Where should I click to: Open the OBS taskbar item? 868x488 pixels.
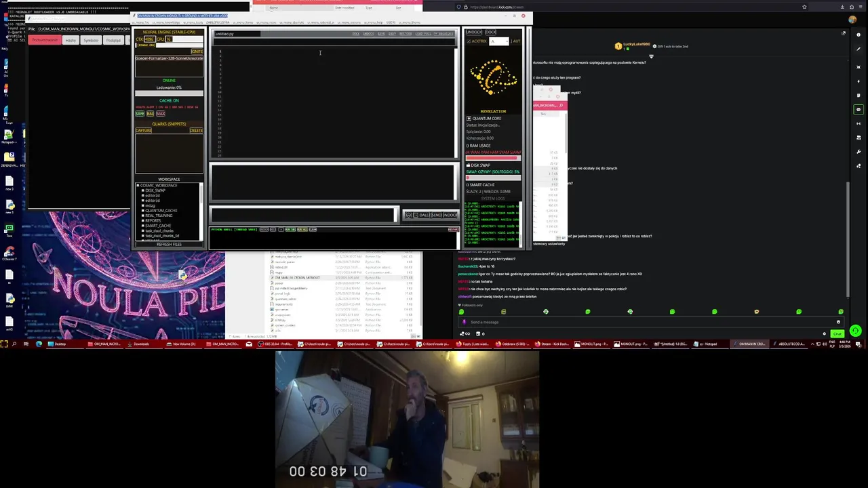(275, 344)
